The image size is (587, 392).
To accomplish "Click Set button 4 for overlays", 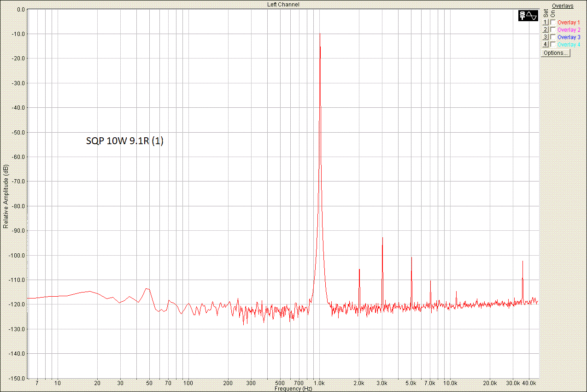I will pos(546,44).
